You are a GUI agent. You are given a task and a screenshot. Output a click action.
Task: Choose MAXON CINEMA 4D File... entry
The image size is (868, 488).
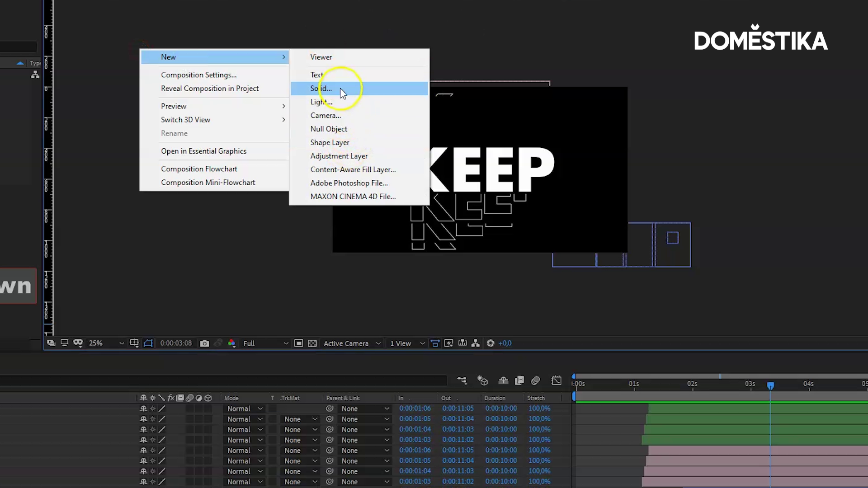[x=359, y=197]
